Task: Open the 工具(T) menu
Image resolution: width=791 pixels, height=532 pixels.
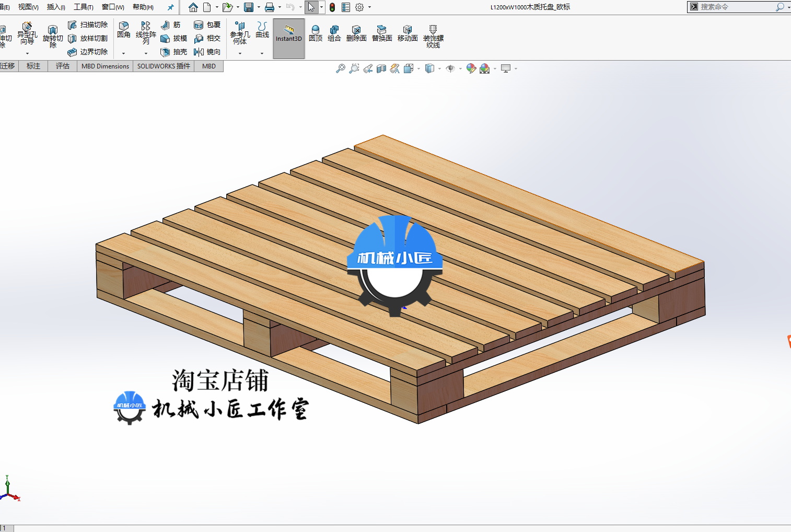Action: (x=84, y=7)
